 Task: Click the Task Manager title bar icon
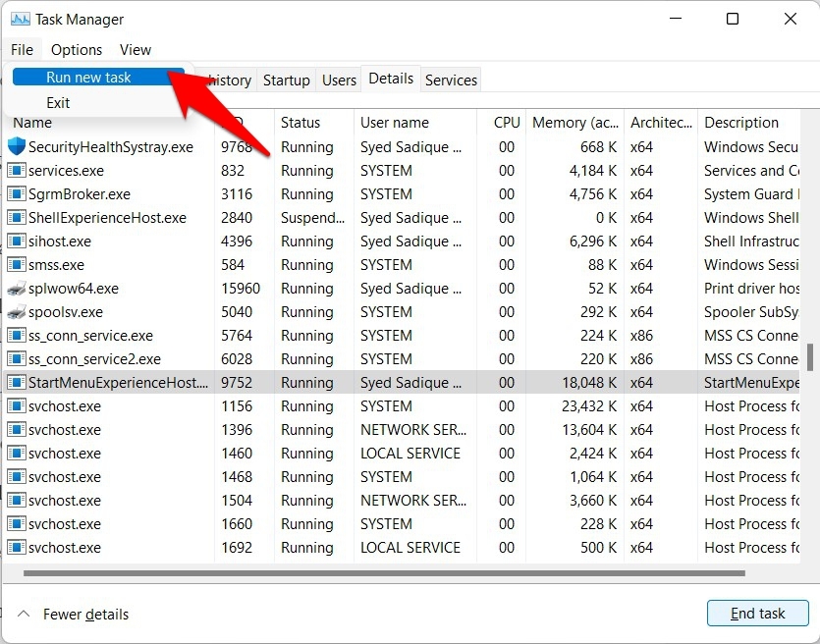coord(21,20)
